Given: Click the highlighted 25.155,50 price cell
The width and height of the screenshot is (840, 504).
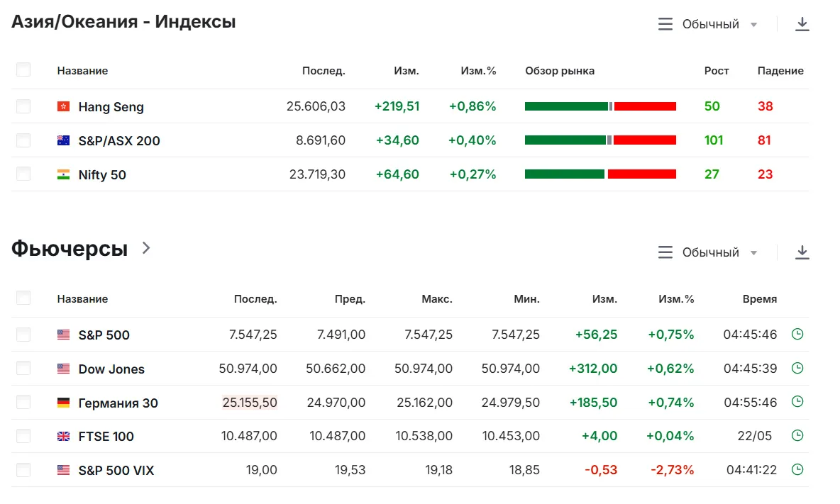Looking at the screenshot, I should (250, 403).
